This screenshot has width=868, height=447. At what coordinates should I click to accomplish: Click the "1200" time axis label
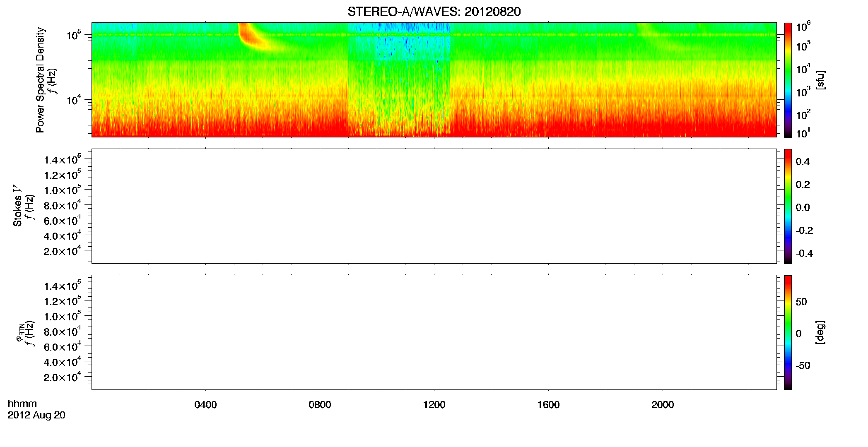point(434,405)
